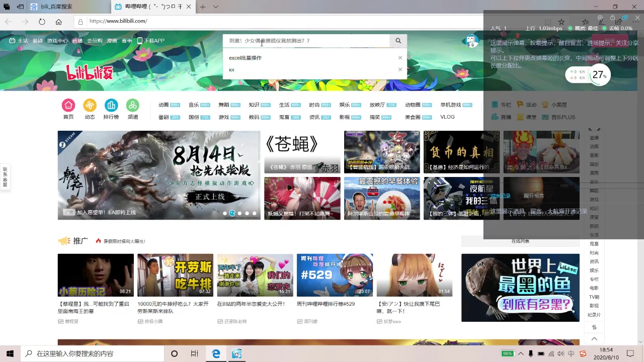Open the blue 排行榜 ranking icon
Screen dimensions: 644x362
coord(111,105)
